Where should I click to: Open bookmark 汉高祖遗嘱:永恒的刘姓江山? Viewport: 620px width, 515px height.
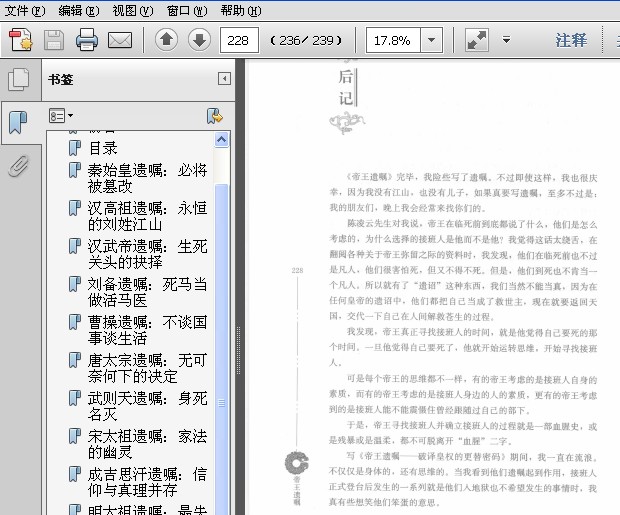(148, 216)
